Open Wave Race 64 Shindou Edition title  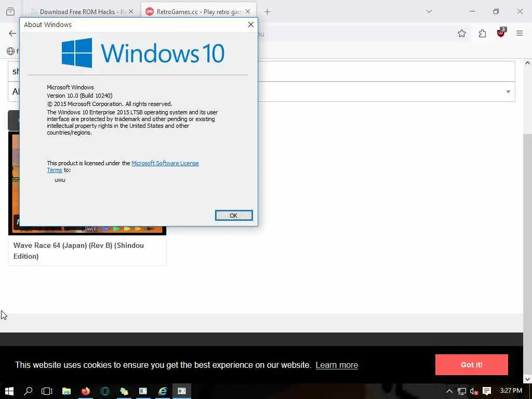coord(79,251)
